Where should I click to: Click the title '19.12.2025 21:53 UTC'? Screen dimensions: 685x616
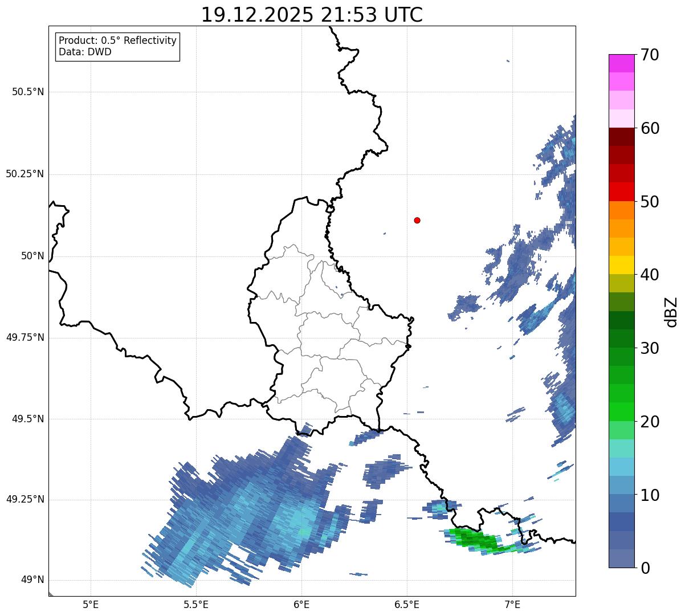pyautogui.click(x=312, y=15)
